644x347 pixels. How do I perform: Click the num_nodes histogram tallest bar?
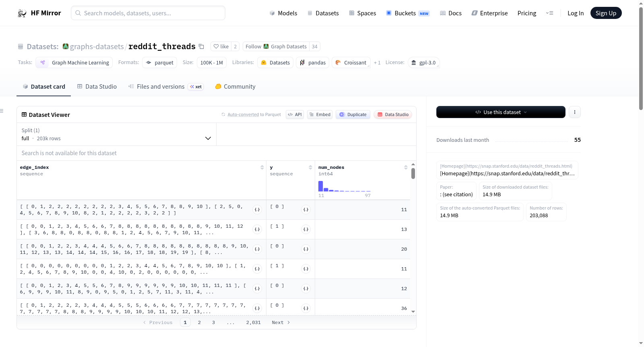pyautogui.click(x=321, y=186)
